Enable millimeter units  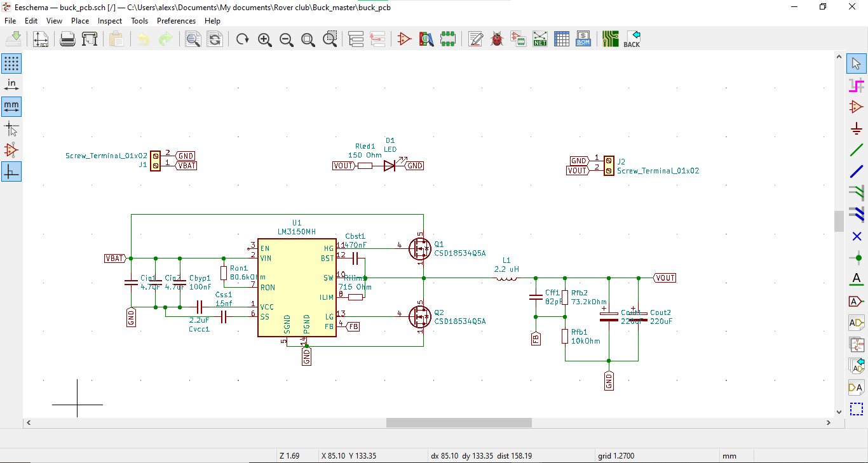click(11, 106)
